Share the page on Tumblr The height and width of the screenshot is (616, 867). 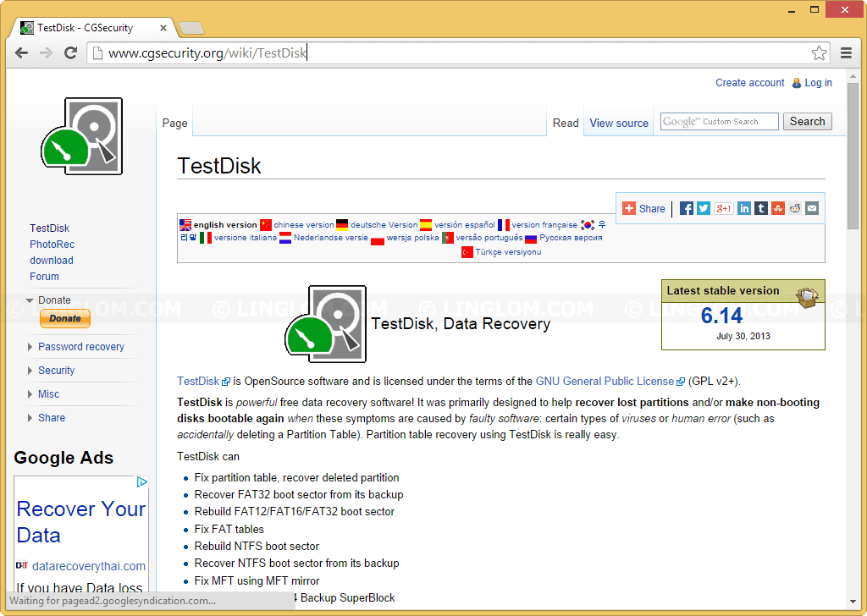click(761, 208)
